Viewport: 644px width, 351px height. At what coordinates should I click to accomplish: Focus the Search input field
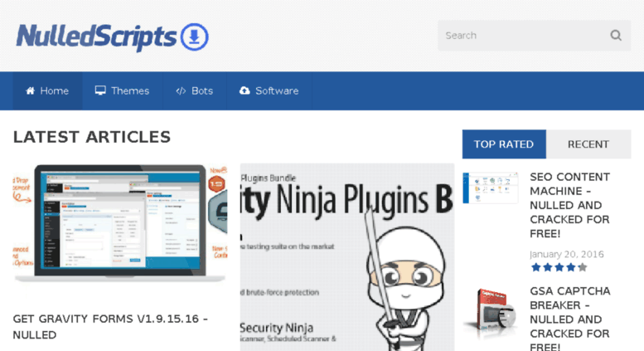534,36
